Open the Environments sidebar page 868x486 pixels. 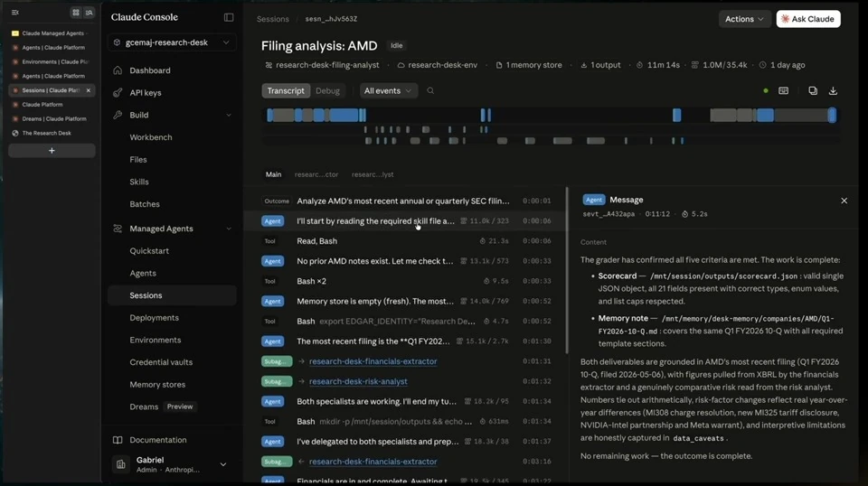pyautogui.click(x=155, y=340)
